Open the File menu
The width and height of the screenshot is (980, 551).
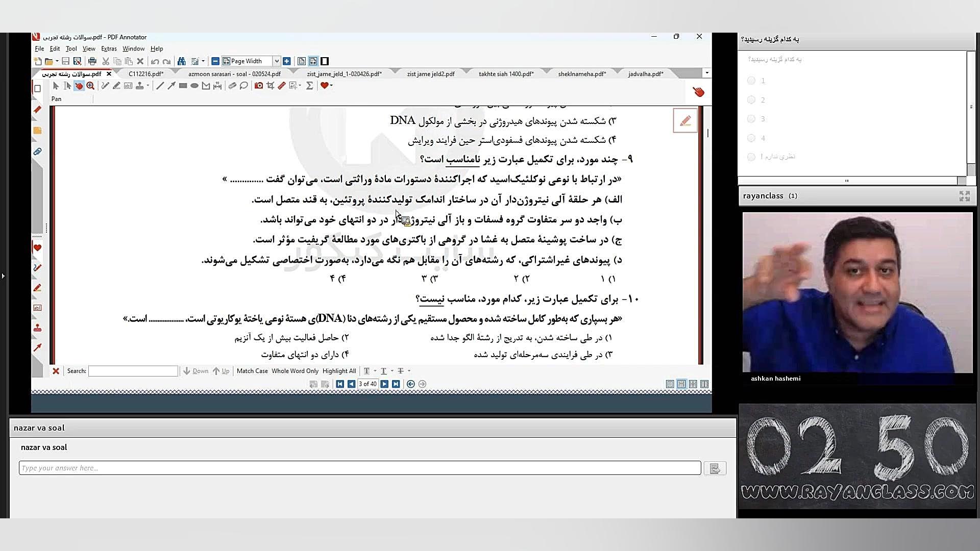[x=39, y=48]
